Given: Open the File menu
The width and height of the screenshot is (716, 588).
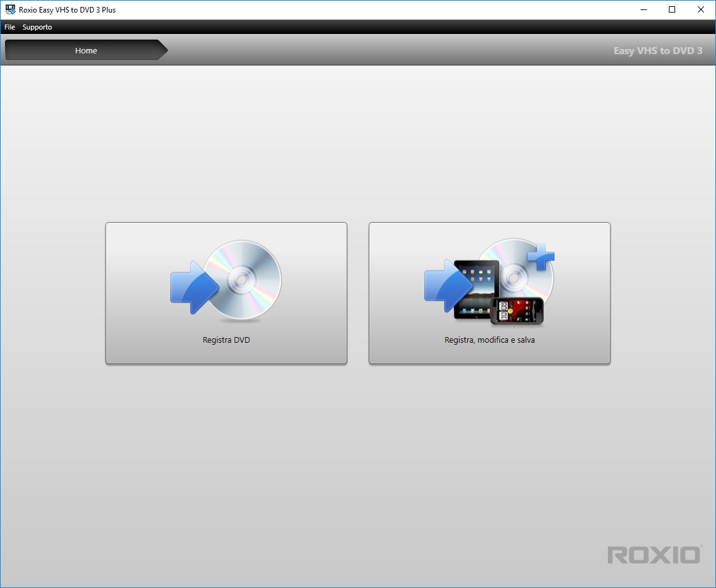Looking at the screenshot, I should [x=9, y=27].
